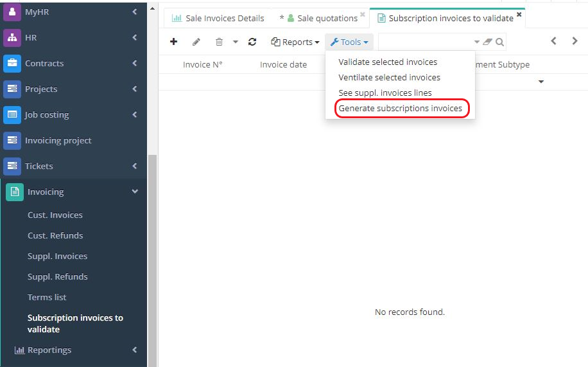
Task: Collapse the Invoicing sidebar section
Action: click(x=135, y=192)
